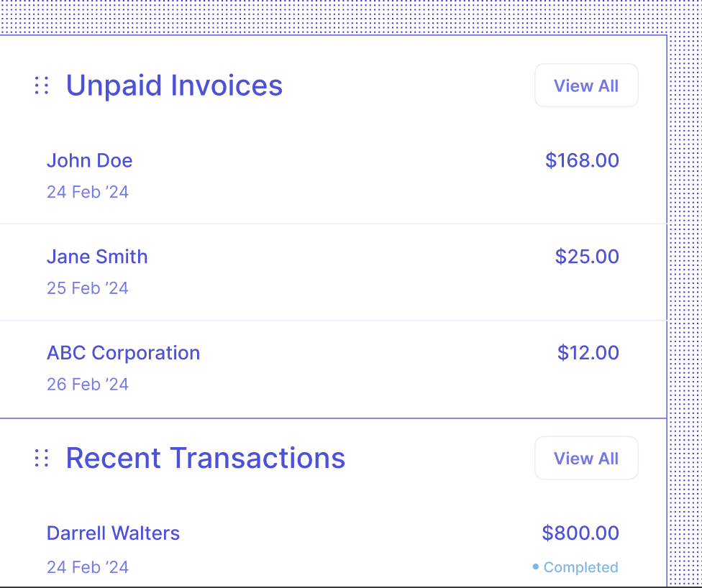Click the Unpaid Invoices drag handle icon
702x588 pixels.
tap(42, 86)
